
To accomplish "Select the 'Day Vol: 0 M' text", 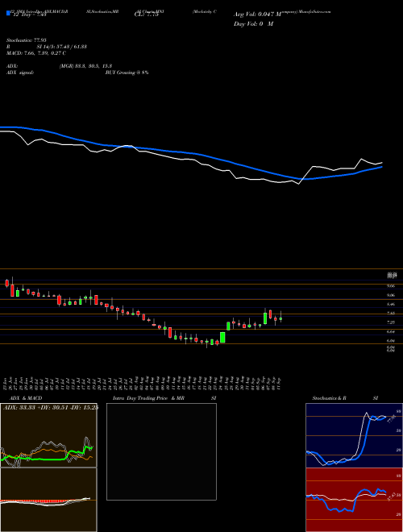I will (x=253, y=24).
